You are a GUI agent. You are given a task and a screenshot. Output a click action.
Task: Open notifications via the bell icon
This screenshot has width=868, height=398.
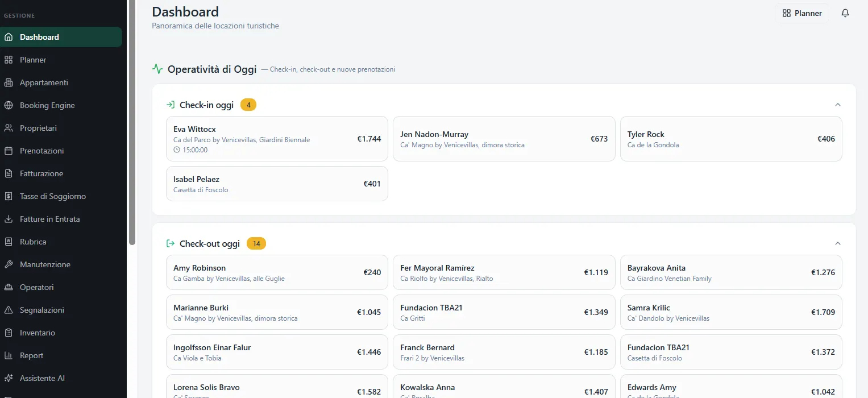point(845,13)
